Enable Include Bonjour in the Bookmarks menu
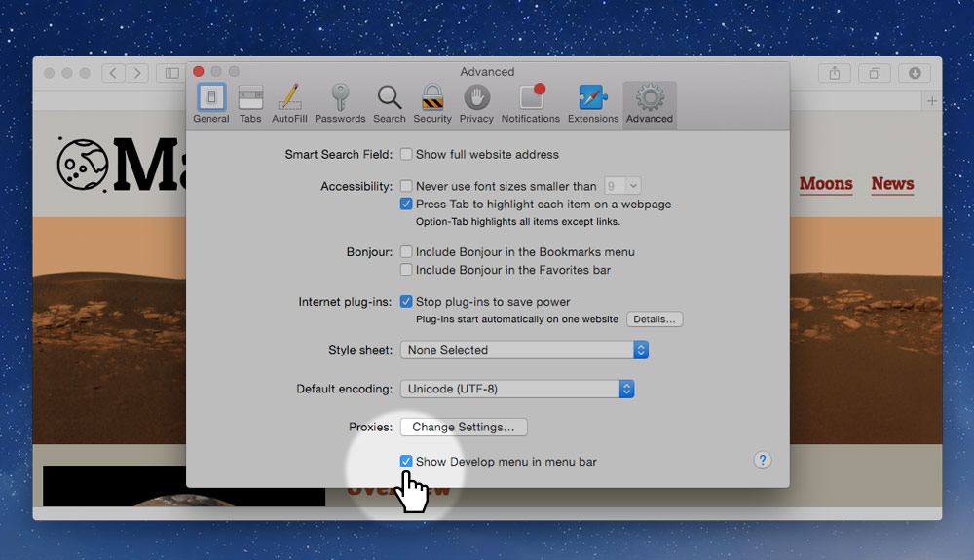This screenshot has height=560, width=974. (x=406, y=251)
